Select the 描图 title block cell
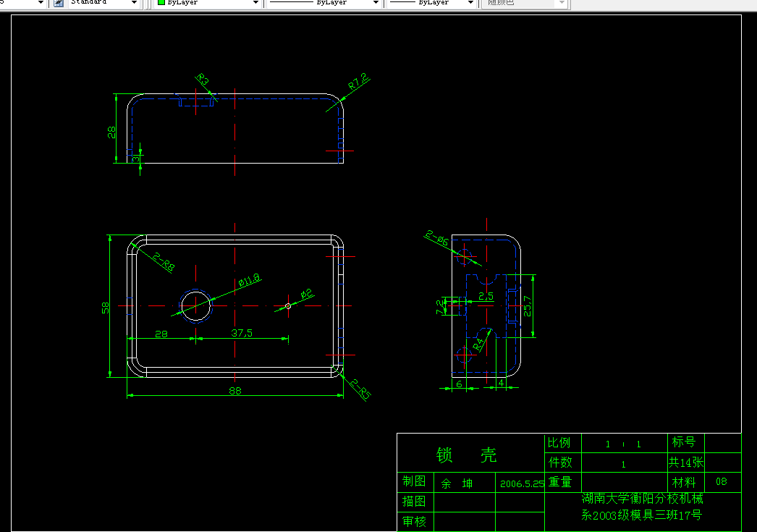 (414, 501)
